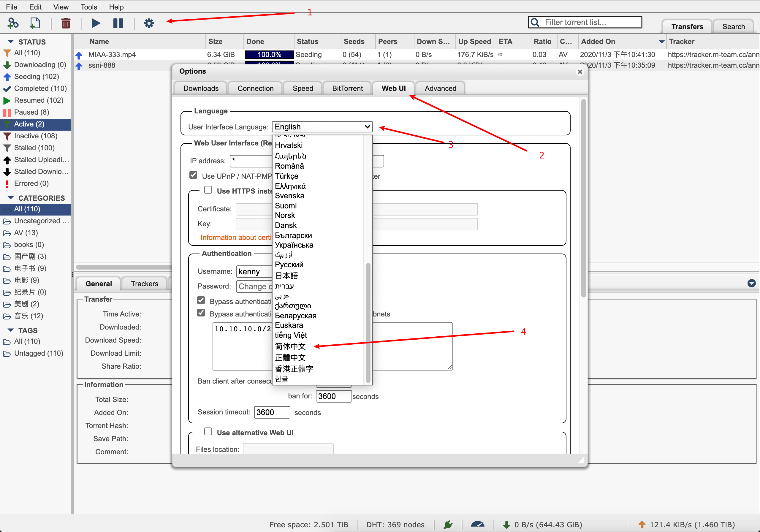Click the books category folder icon
Image resolution: width=760 pixels, height=532 pixels.
click(x=7, y=245)
